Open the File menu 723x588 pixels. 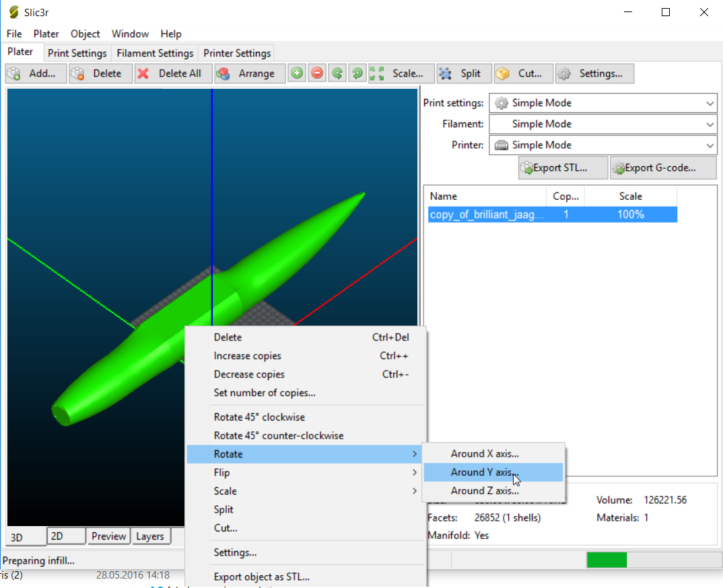point(14,34)
